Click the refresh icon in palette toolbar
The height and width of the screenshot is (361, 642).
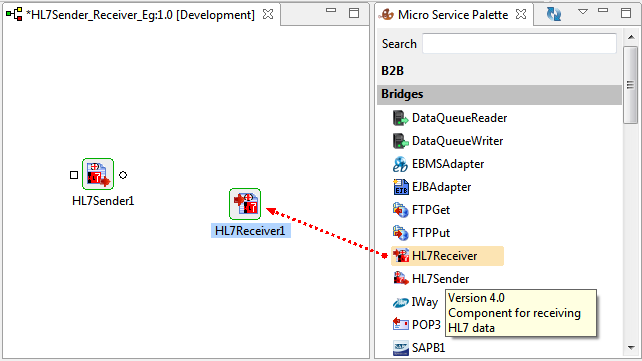(x=554, y=14)
